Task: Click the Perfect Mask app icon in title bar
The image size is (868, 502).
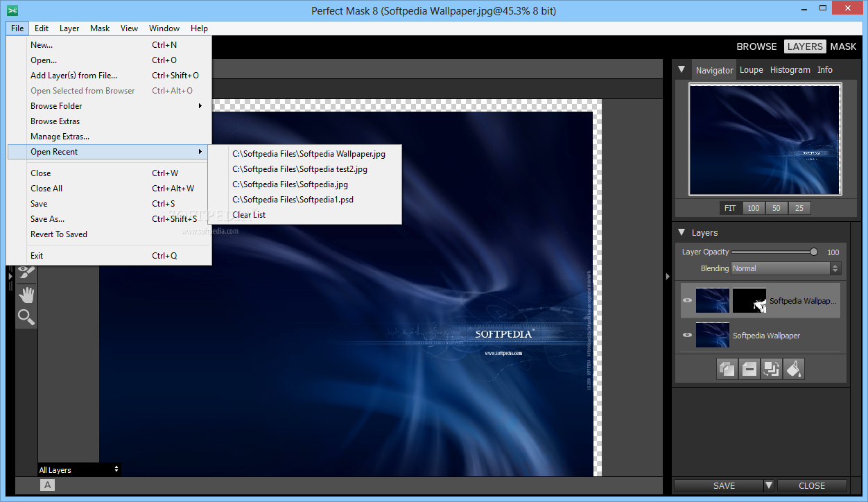Action: (x=12, y=10)
